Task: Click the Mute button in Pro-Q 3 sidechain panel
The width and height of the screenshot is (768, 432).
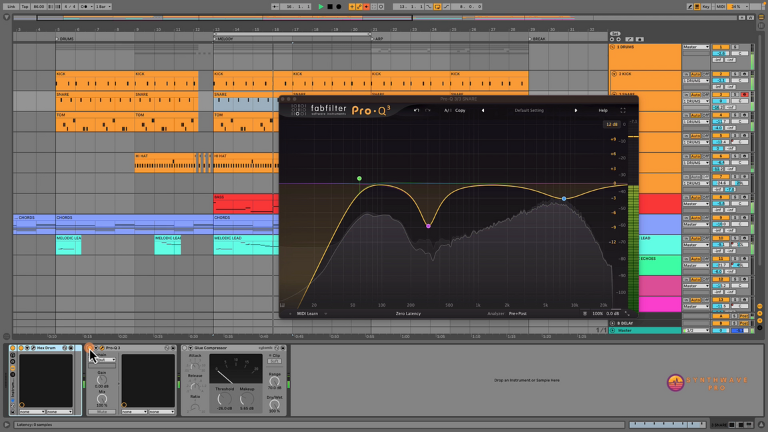Action: [x=102, y=412]
